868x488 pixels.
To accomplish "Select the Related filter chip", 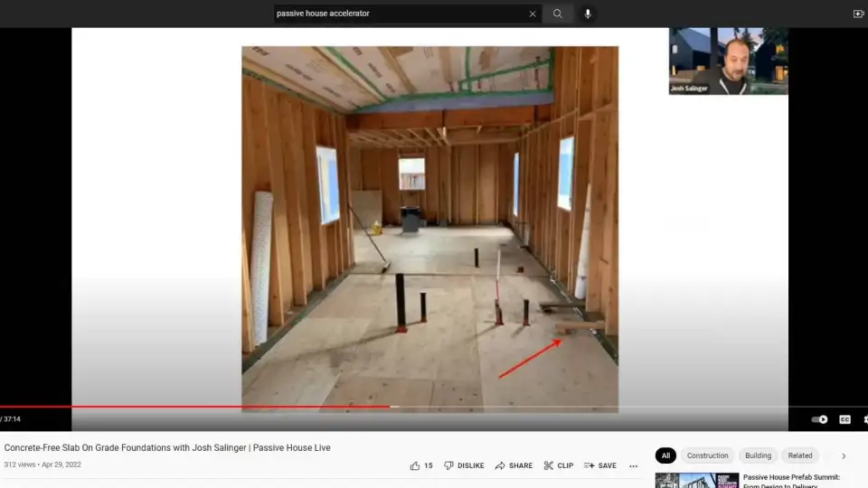I will pos(799,455).
